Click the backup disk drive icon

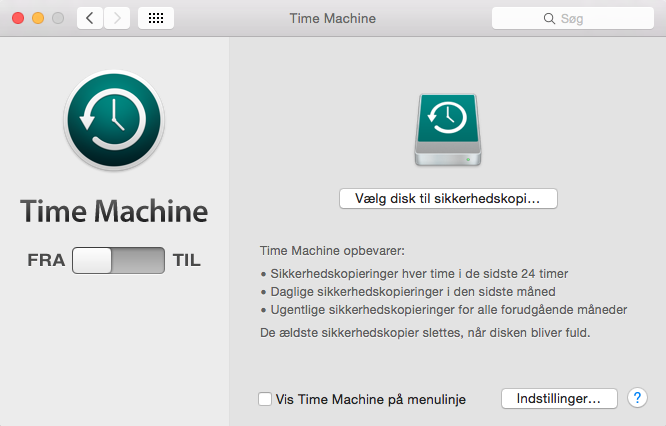click(448, 130)
